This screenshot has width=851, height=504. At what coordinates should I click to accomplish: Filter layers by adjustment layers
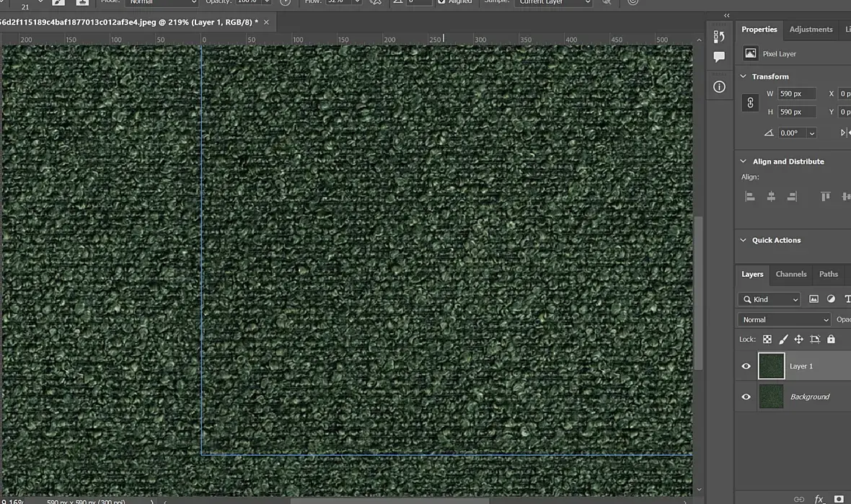pos(831,299)
